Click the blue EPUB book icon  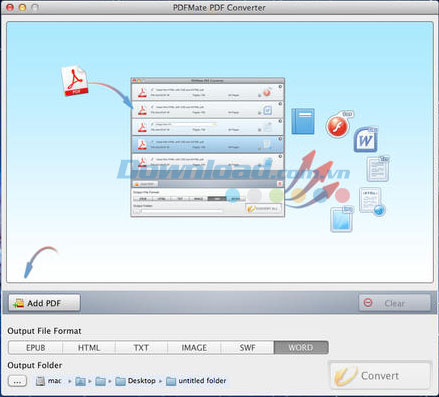303,121
